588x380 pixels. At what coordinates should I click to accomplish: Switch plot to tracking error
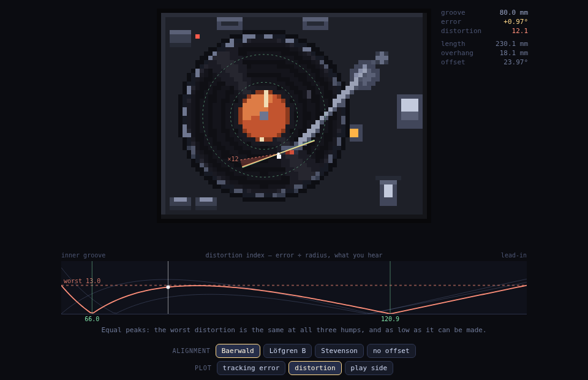tap(251, 368)
